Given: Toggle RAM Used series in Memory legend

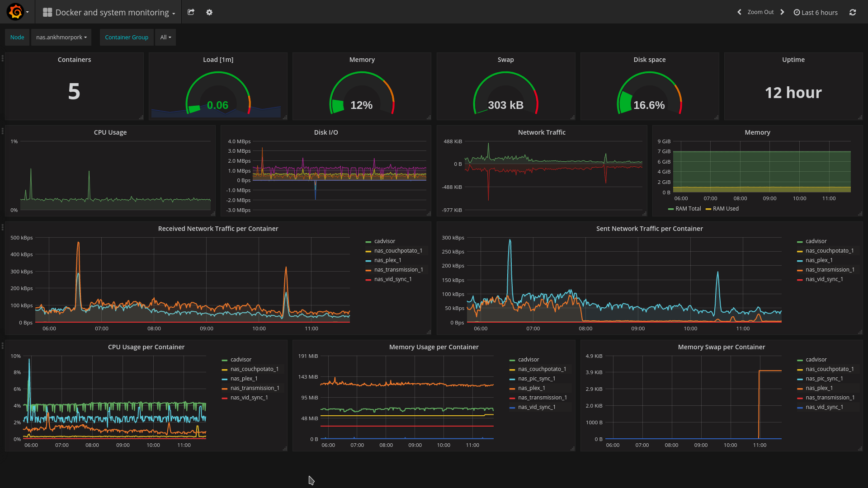Looking at the screenshot, I should click(x=725, y=209).
